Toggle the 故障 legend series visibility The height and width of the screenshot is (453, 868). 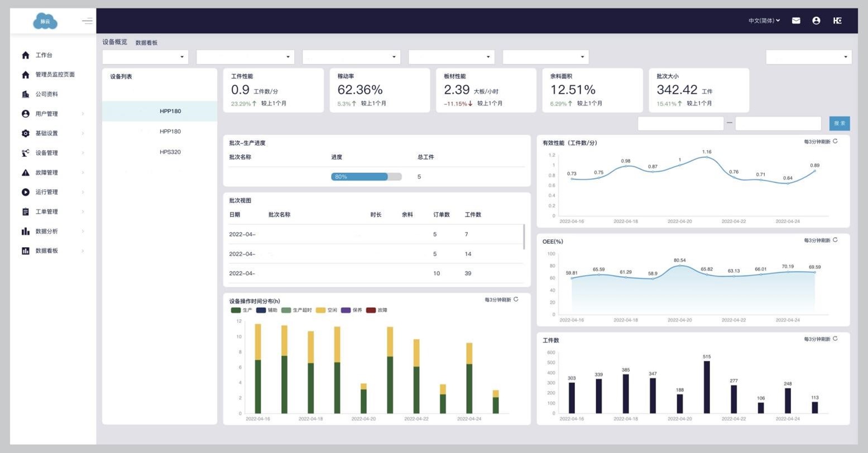point(376,310)
